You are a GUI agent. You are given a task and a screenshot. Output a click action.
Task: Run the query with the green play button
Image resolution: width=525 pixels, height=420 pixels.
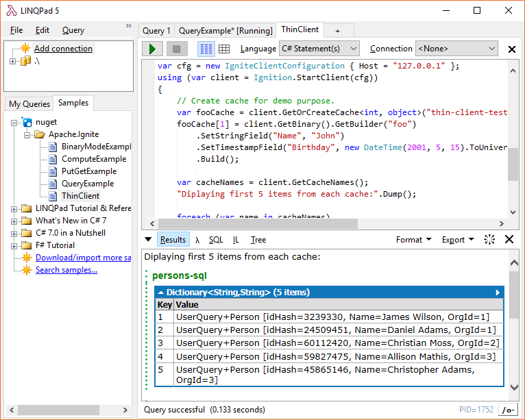[152, 49]
